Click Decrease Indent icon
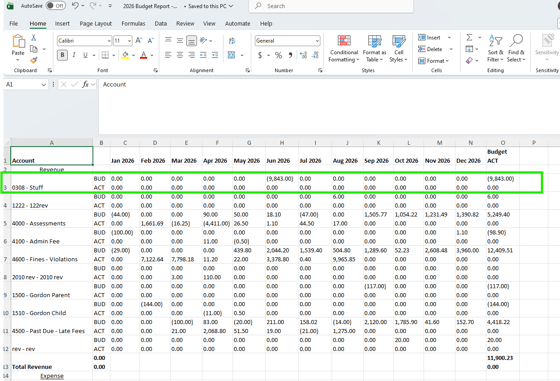Image resolution: width=560 pixels, height=381 pixels. 203,55
